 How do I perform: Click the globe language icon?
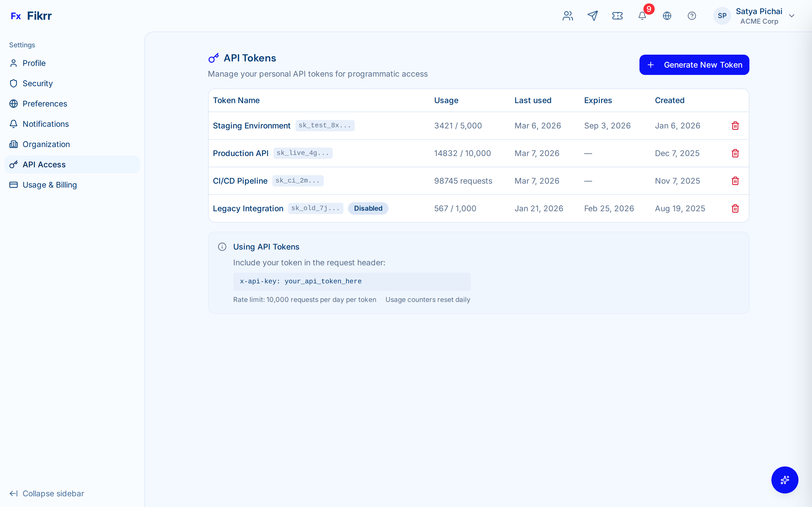[x=667, y=16]
